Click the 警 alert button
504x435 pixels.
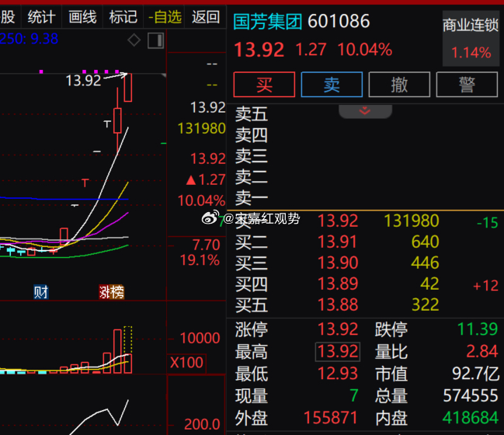[467, 85]
